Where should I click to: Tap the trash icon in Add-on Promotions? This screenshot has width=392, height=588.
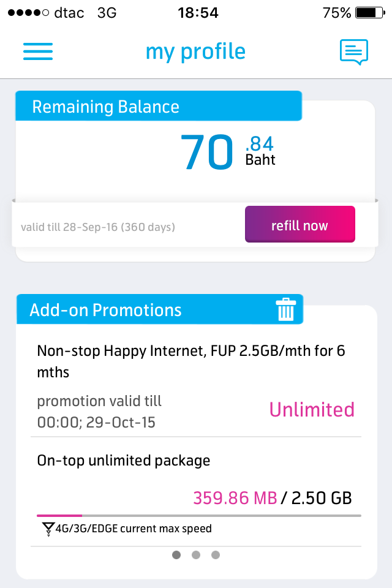pyautogui.click(x=286, y=309)
